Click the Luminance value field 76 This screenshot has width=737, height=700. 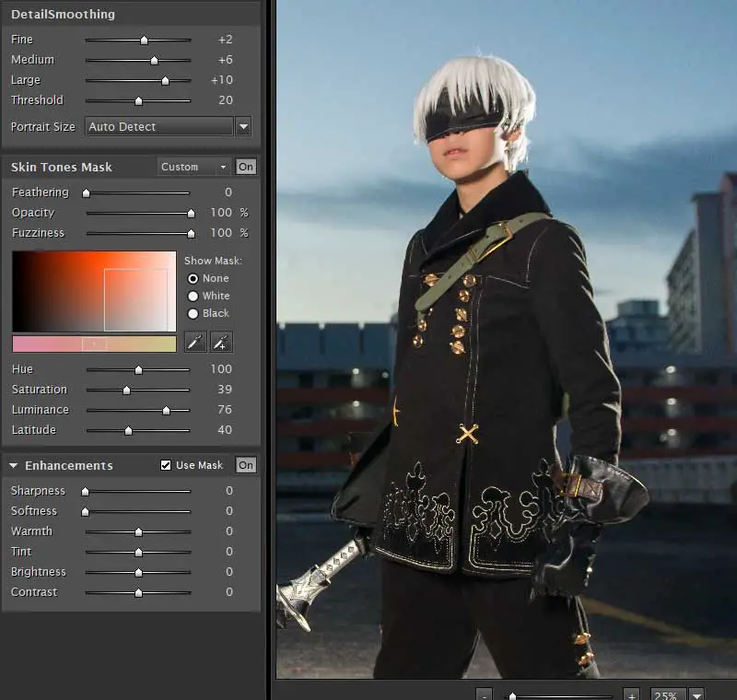pos(225,409)
